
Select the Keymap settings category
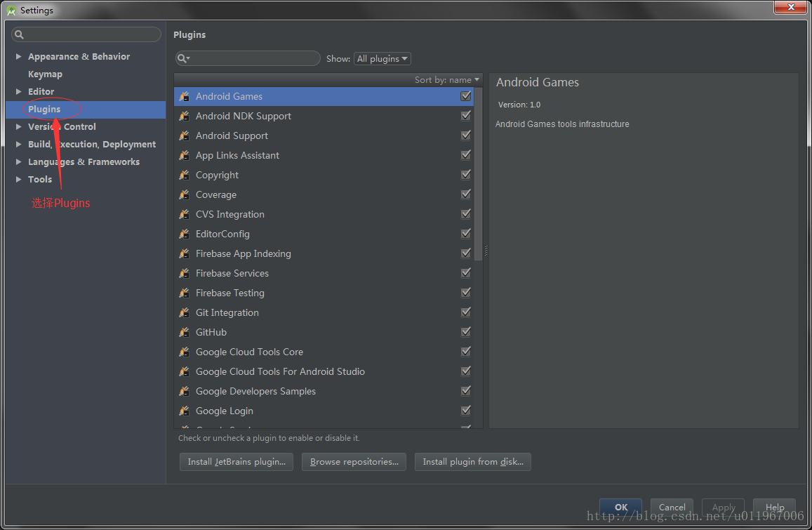45,74
